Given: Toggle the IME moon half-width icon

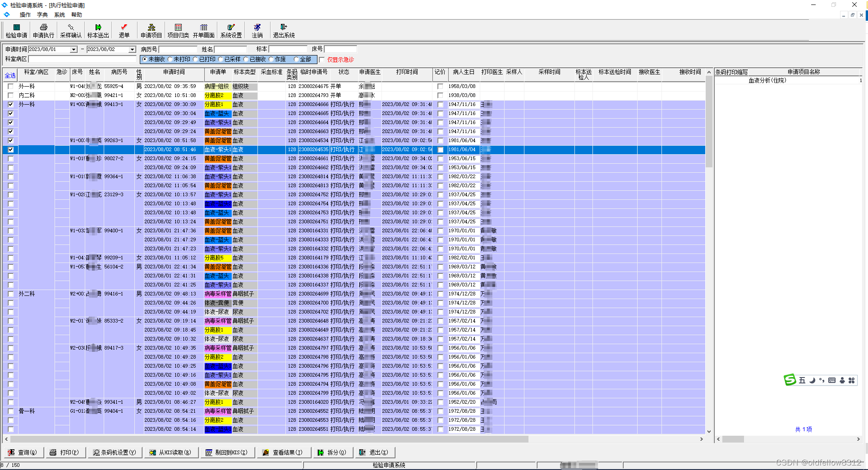Looking at the screenshot, I should [812, 380].
